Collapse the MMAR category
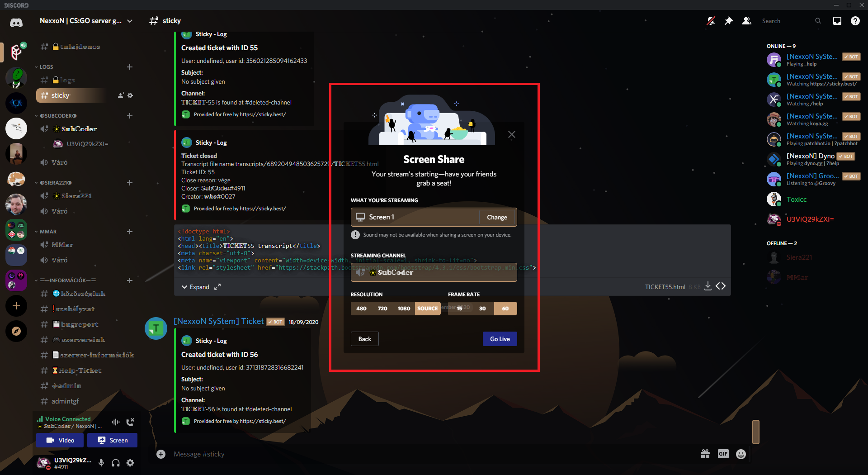The width and height of the screenshot is (868, 475). click(46, 232)
